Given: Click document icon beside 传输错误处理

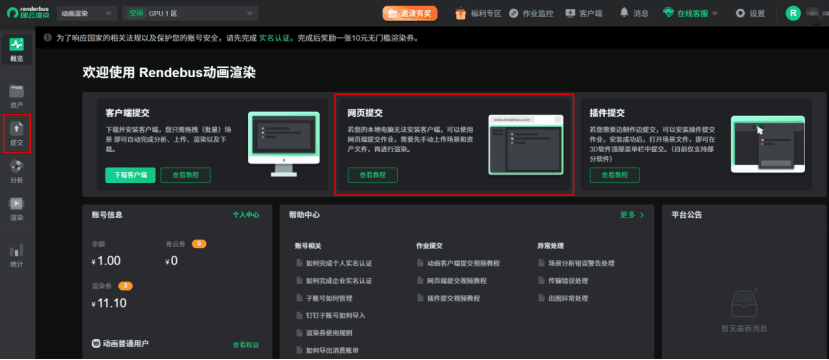Looking at the screenshot, I should pos(541,281).
